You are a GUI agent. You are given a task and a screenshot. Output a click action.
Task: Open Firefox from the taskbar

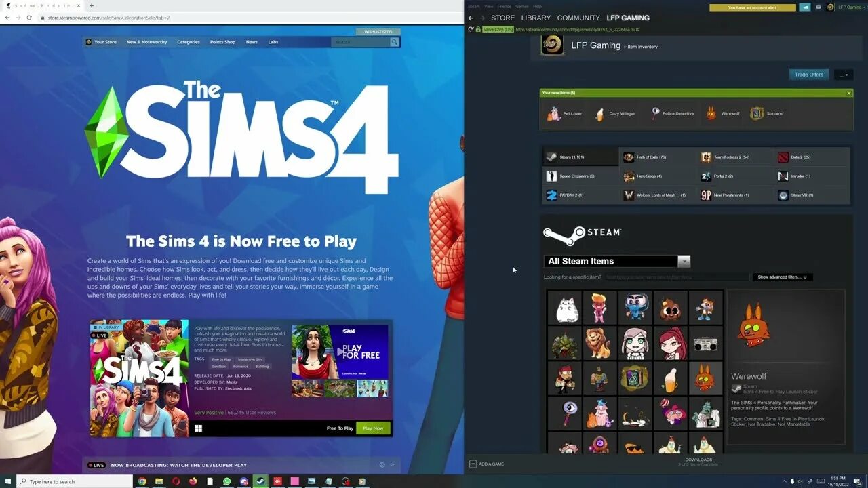(193, 481)
